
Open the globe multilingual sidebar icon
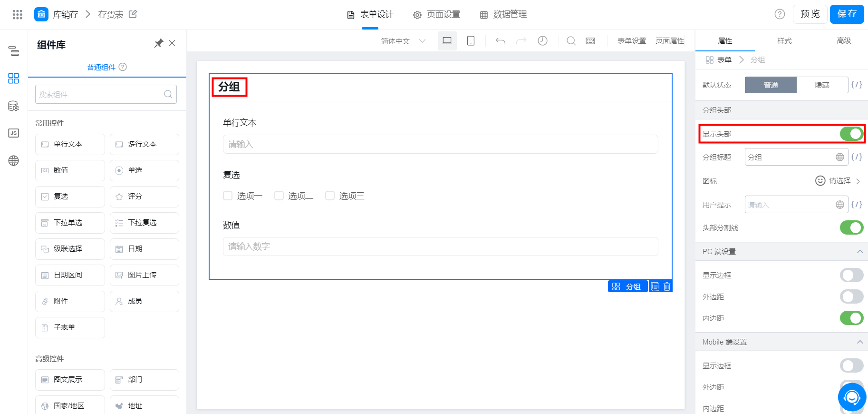tap(14, 161)
